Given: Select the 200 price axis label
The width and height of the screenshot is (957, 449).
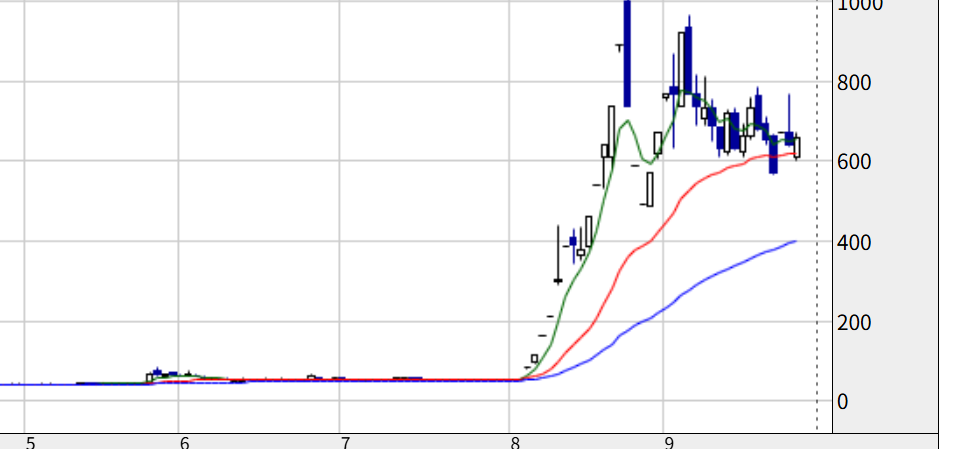Looking at the screenshot, I should (x=854, y=322).
